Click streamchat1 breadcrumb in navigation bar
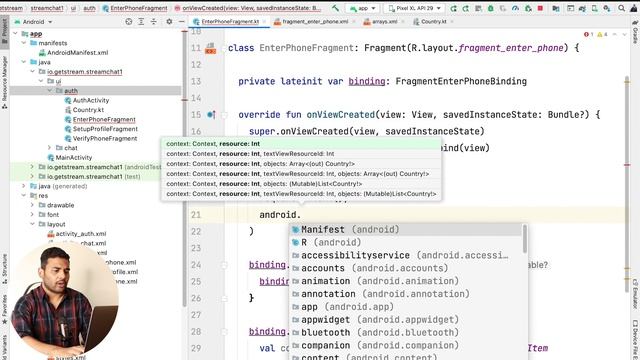Viewport: 640px width, 360px height. [47, 8]
